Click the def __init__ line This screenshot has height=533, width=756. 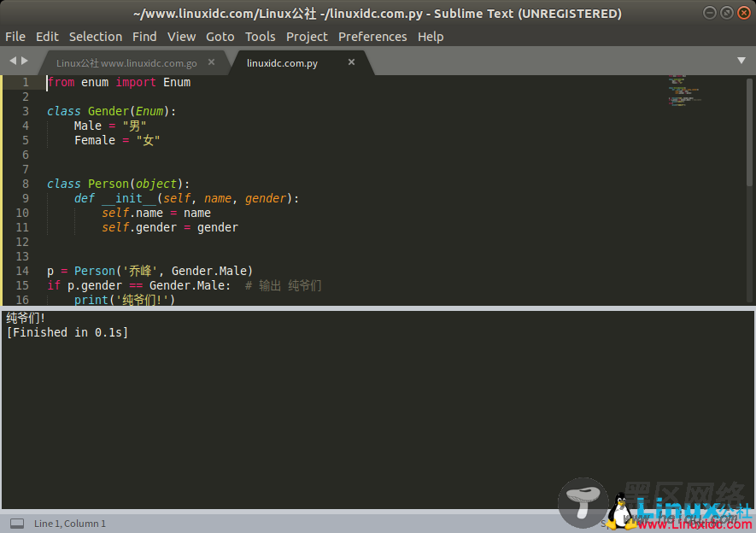(186, 198)
